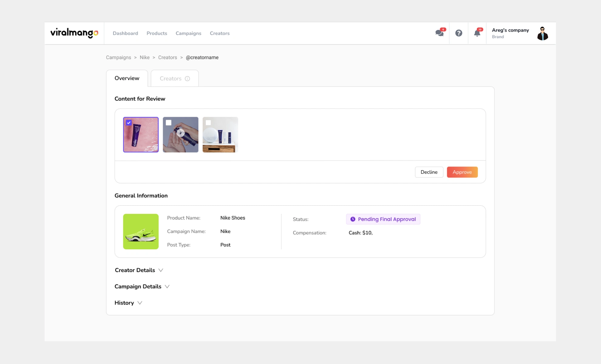Open the Dashboard menu item
The height and width of the screenshot is (364, 601).
point(125,33)
